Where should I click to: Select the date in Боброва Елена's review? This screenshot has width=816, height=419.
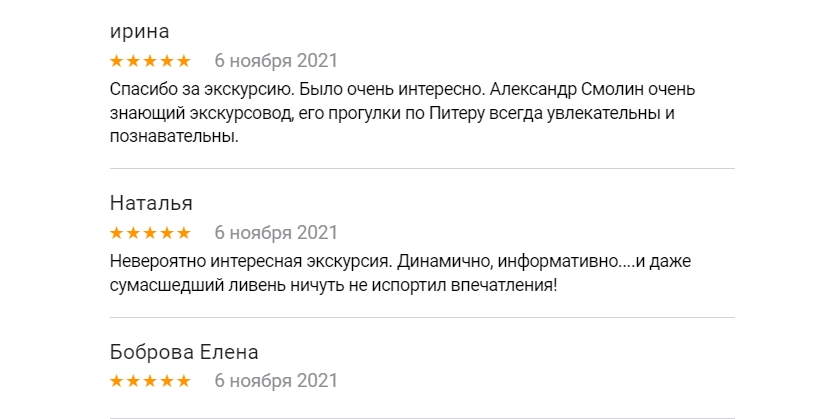[276, 381]
